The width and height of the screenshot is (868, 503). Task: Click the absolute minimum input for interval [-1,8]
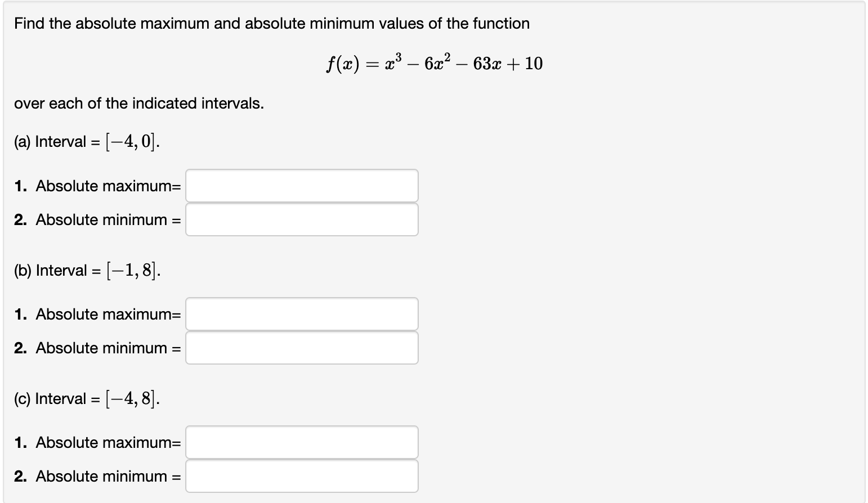click(x=302, y=348)
